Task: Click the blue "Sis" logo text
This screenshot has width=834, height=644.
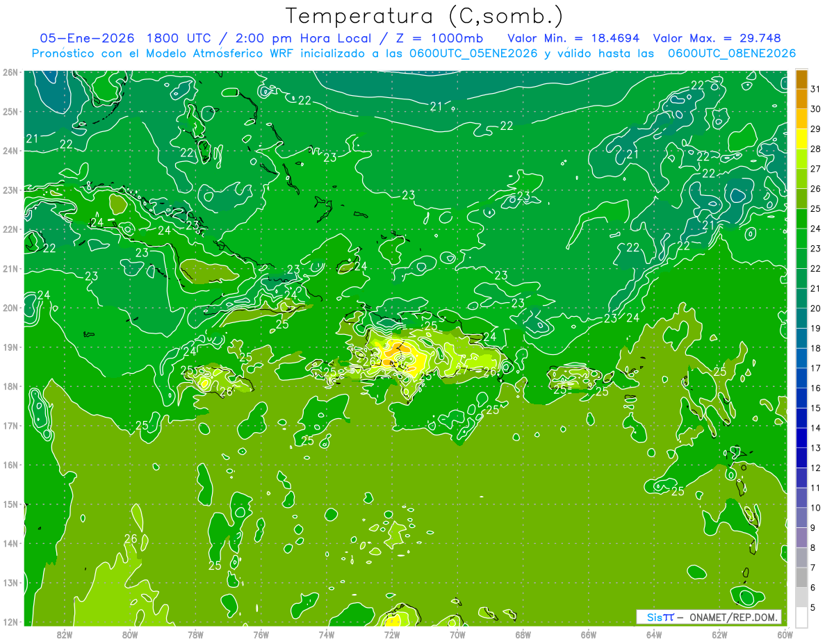Action: coord(653,617)
